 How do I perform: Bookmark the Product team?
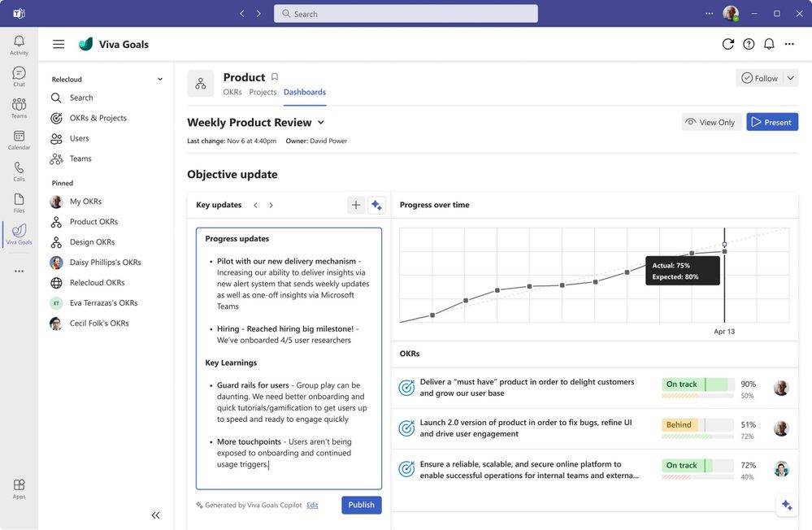pyautogui.click(x=275, y=77)
